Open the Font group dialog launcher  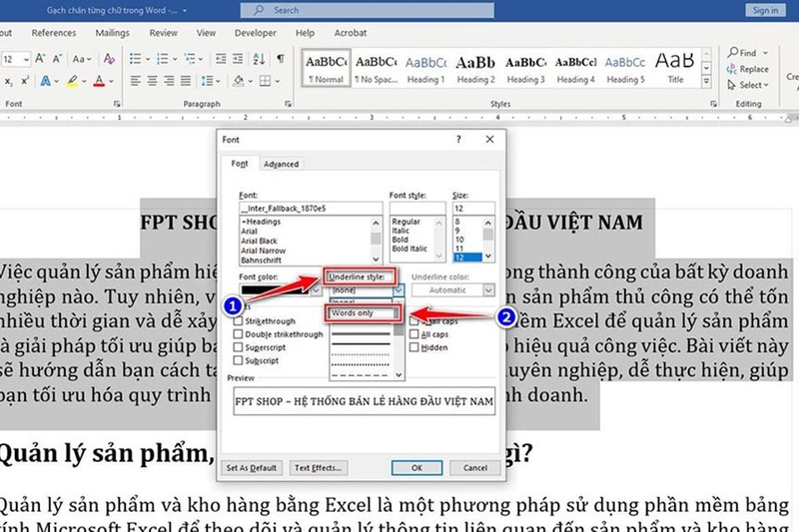point(117,104)
